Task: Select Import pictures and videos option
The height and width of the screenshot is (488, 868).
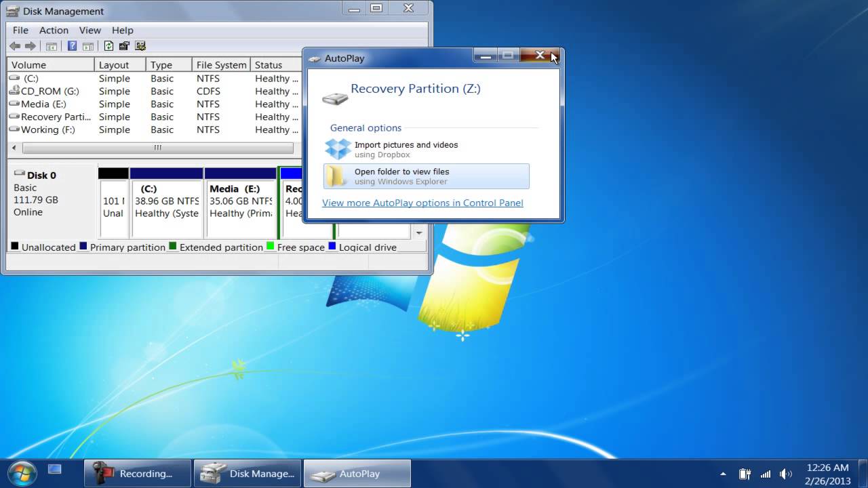Action: [427, 149]
